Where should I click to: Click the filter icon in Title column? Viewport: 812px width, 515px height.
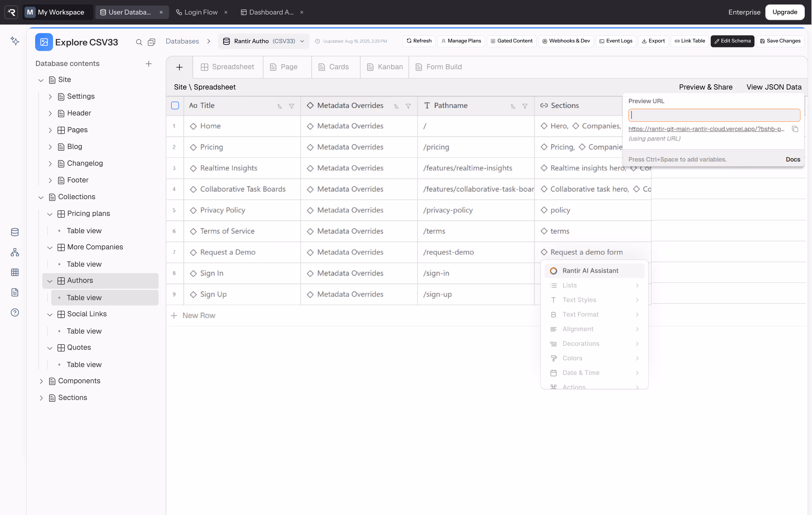(x=291, y=106)
